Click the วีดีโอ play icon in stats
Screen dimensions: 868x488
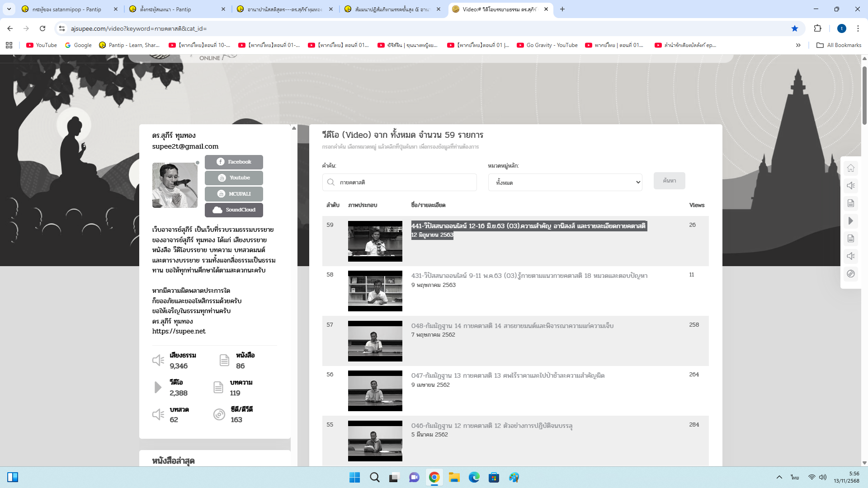tap(158, 387)
